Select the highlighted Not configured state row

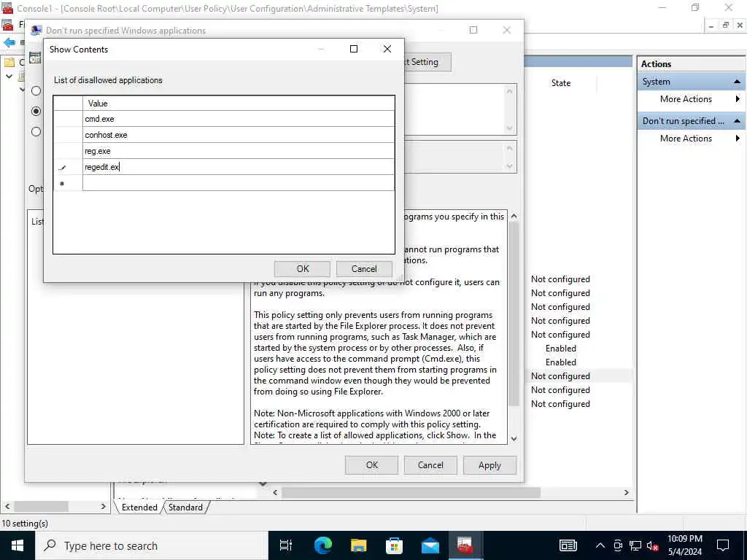[561, 376]
